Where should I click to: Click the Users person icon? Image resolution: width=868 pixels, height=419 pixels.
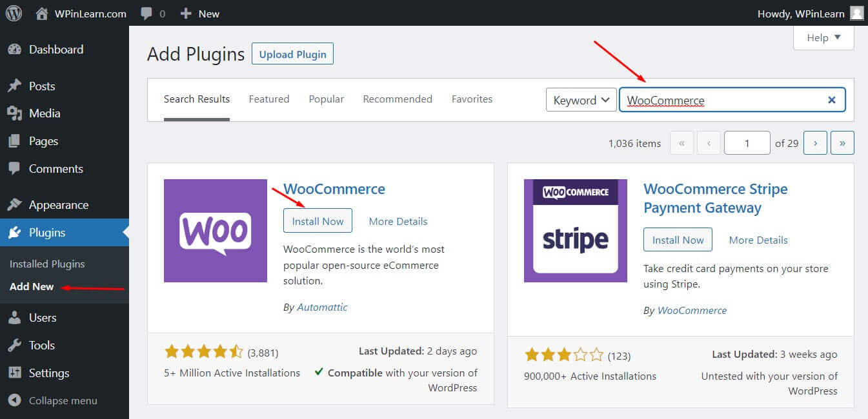pyautogui.click(x=14, y=318)
